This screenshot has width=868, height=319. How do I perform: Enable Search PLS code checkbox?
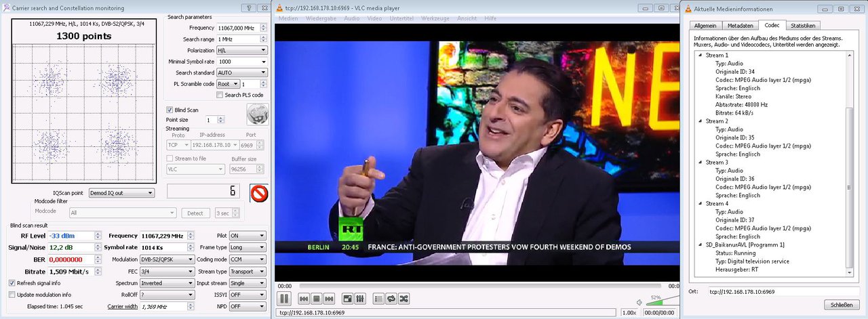[220, 95]
